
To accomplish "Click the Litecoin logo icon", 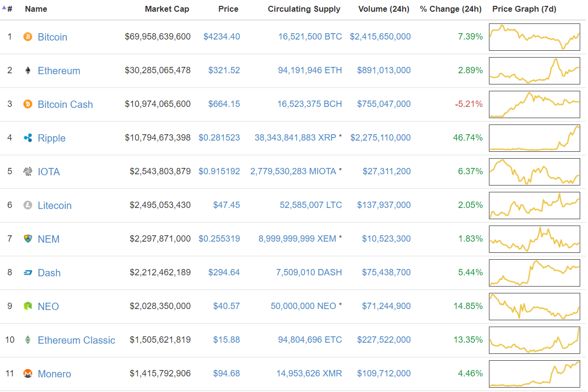I will coord(28,205).
